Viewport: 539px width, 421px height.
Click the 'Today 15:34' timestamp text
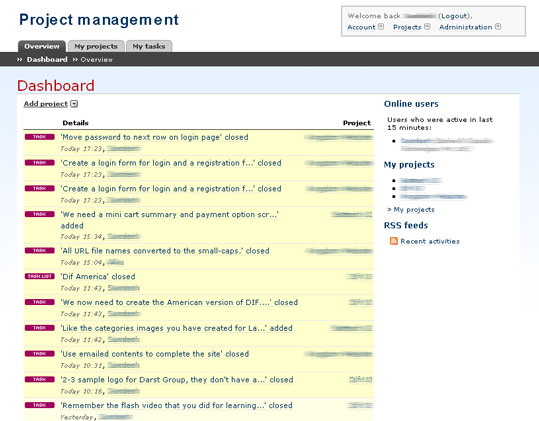[81, 237]
